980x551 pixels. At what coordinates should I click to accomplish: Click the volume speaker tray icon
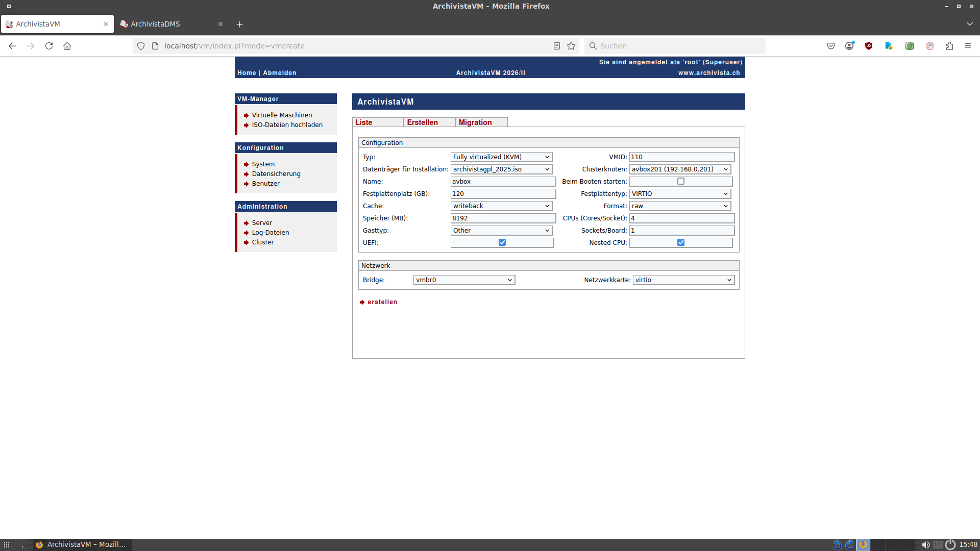(x=925, y=545)
